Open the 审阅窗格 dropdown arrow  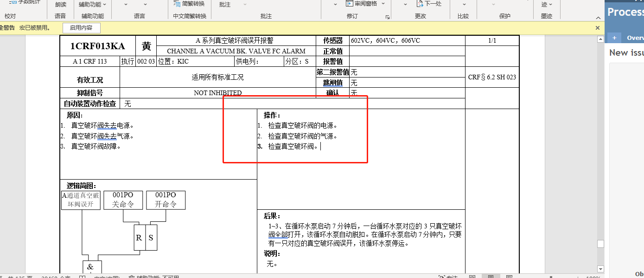click(383, 4)
